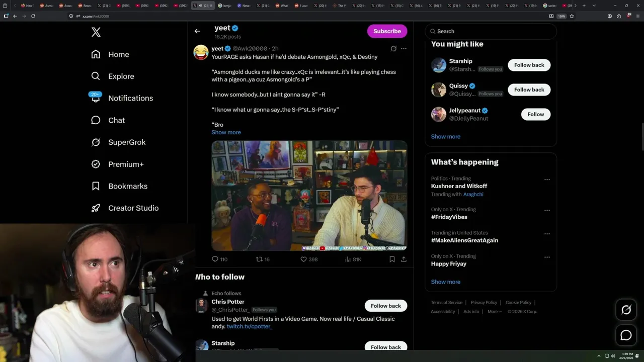Follow back Starship in You might like
Screen dimensions: 644x362
529,65
